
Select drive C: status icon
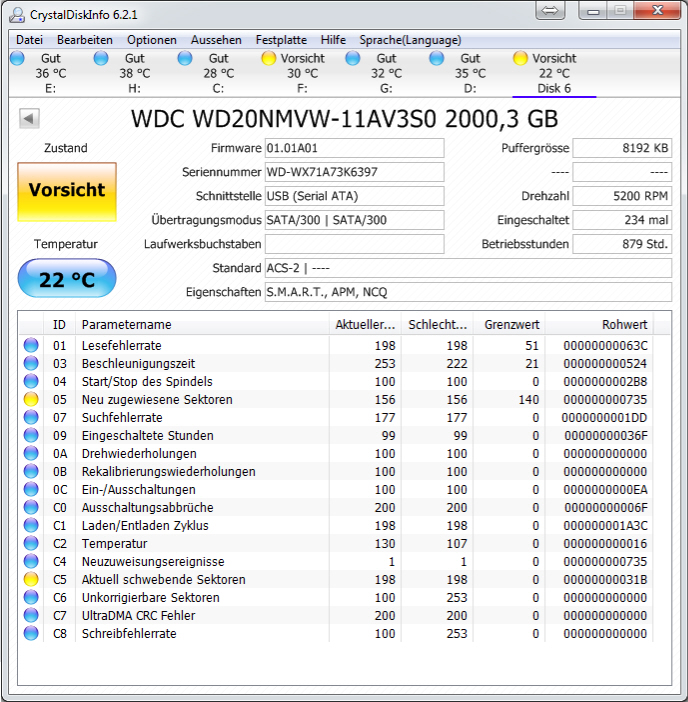185,58
